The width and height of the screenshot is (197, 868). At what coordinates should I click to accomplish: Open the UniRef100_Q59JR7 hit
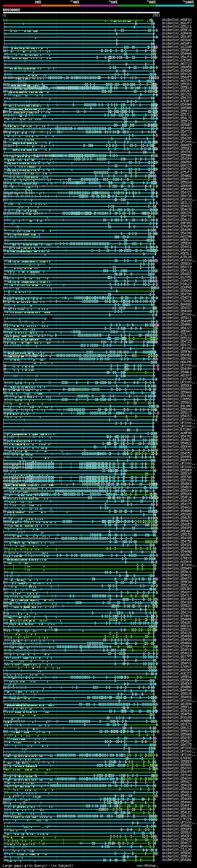click(177, 37)
